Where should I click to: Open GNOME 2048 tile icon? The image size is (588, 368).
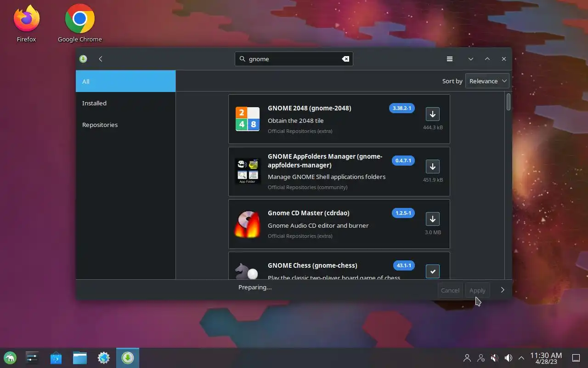[x=248, y=119]
